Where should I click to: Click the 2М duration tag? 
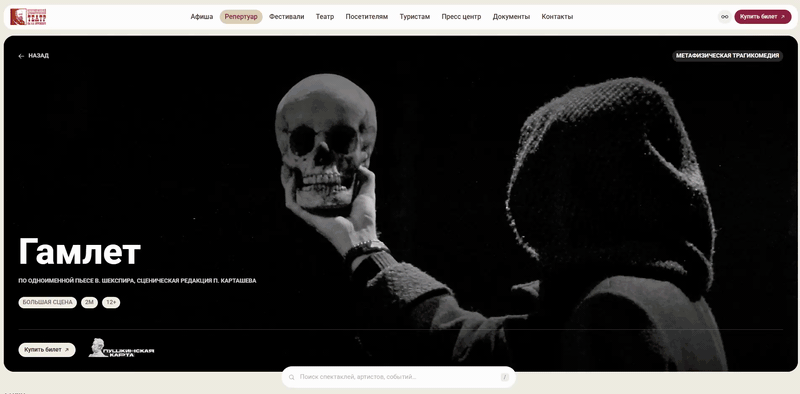pyautogui.click(x=89, y=303)
